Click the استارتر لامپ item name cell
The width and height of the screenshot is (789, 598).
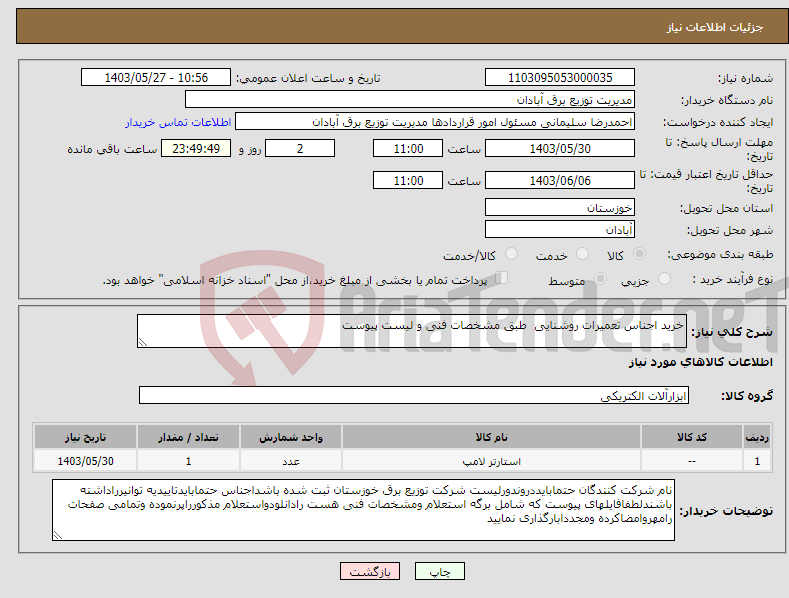pyautogui.click(x=491, y=461)
